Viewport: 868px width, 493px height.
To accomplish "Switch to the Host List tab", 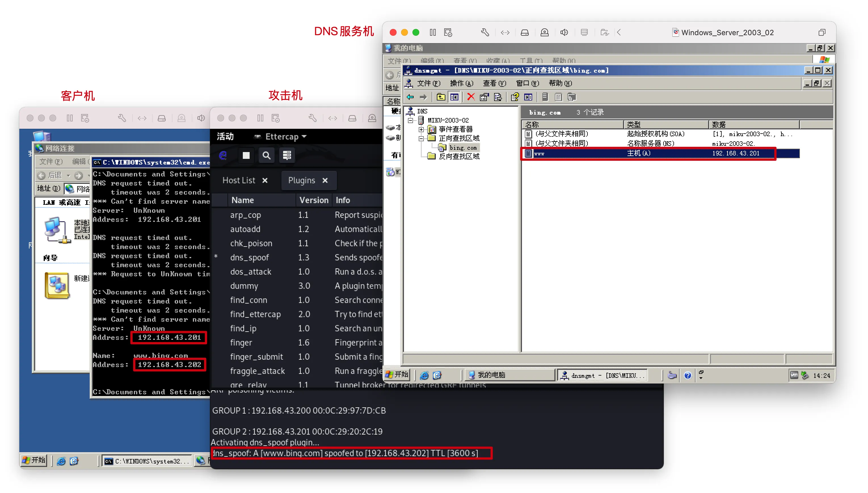I will tap(239, 180).
